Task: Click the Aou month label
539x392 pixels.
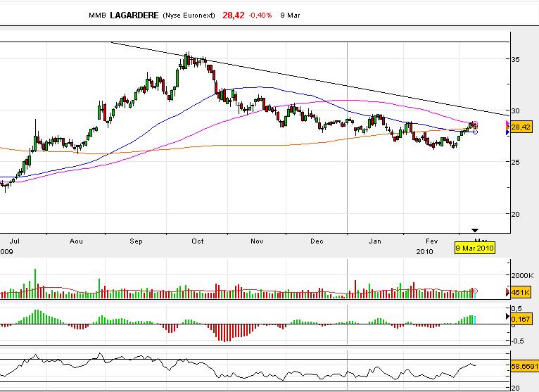Action: (x=76, y=241)
